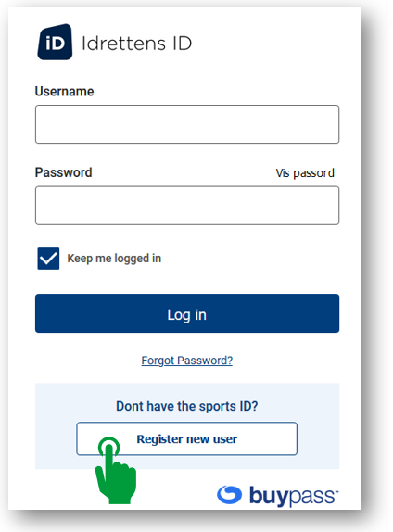The height and width of the screenshot is (532, 393).
Task: Click the Log in text on blue button
Action: click(x=187, y=315)
